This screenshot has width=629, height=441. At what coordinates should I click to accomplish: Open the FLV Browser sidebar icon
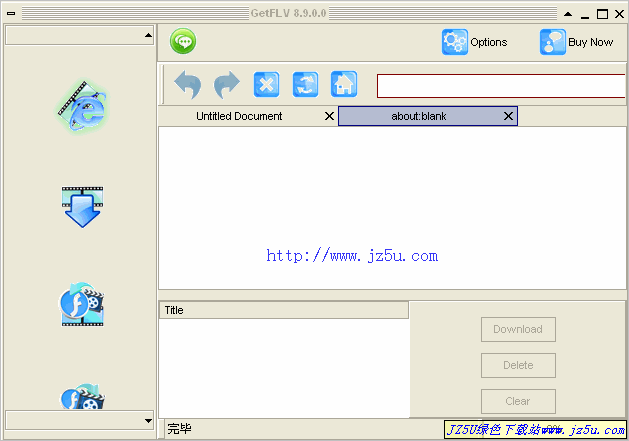coord(82,106)
